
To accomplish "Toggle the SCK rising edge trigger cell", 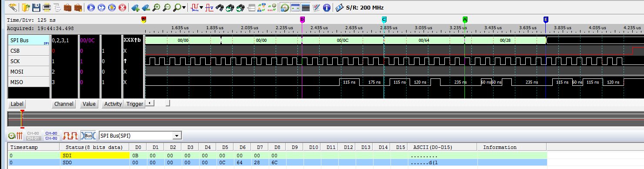I will tap(133, 61).
